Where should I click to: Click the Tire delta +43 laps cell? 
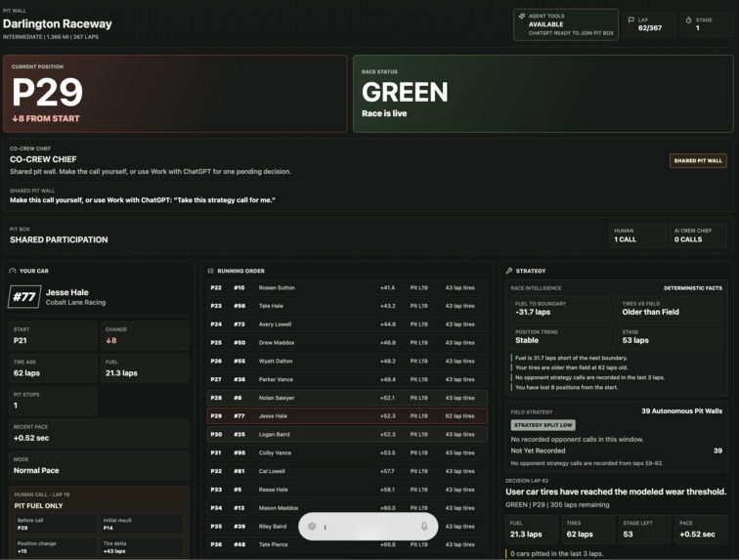[x=142, y=547]
